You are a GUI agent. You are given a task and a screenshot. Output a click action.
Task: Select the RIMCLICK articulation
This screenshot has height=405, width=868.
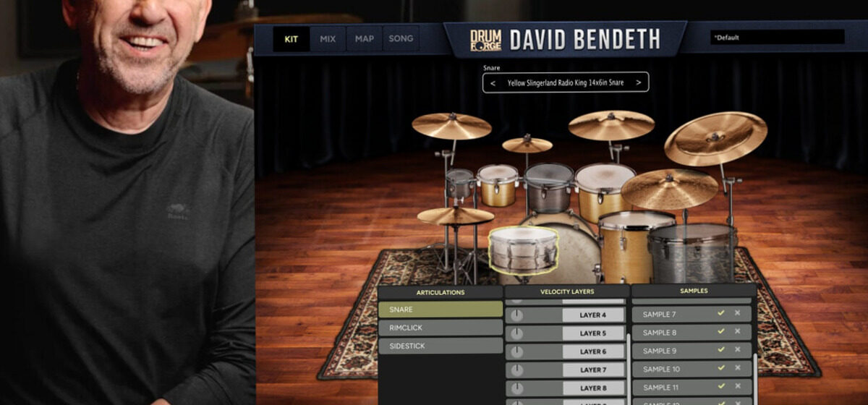pos(440,328)
